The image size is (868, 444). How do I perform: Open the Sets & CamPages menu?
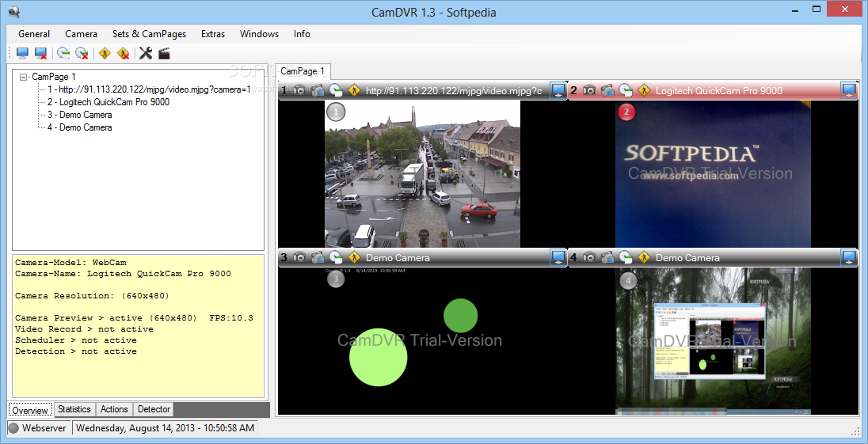(150, 34)
